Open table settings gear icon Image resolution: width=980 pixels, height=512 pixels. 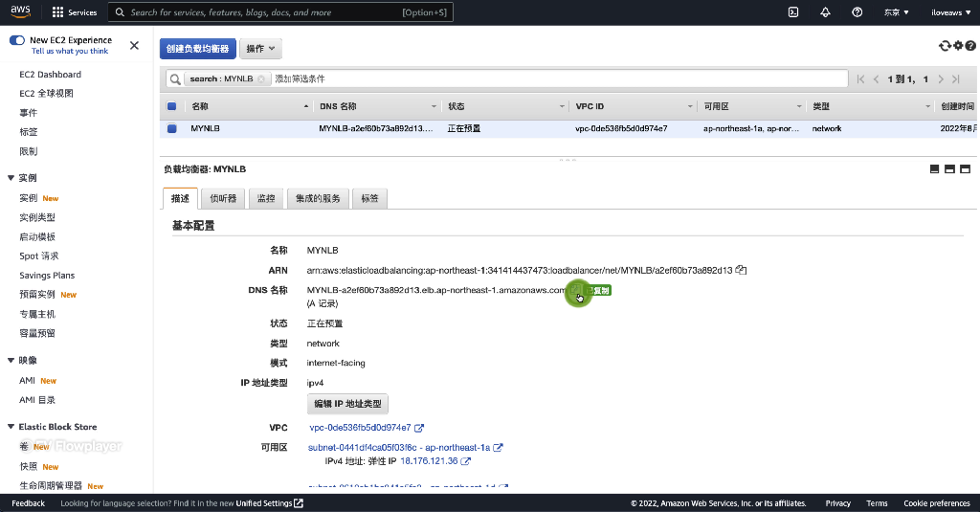pos(957,46)
